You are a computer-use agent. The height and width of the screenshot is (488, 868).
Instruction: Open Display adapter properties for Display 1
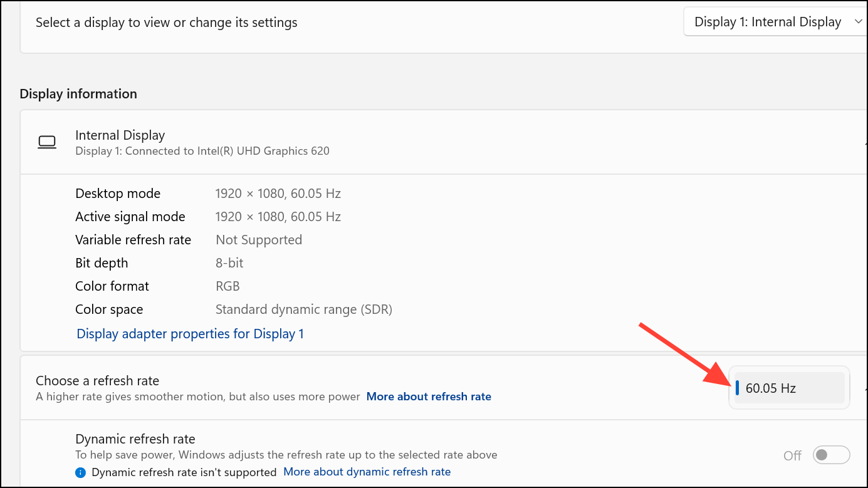(190, 334)
